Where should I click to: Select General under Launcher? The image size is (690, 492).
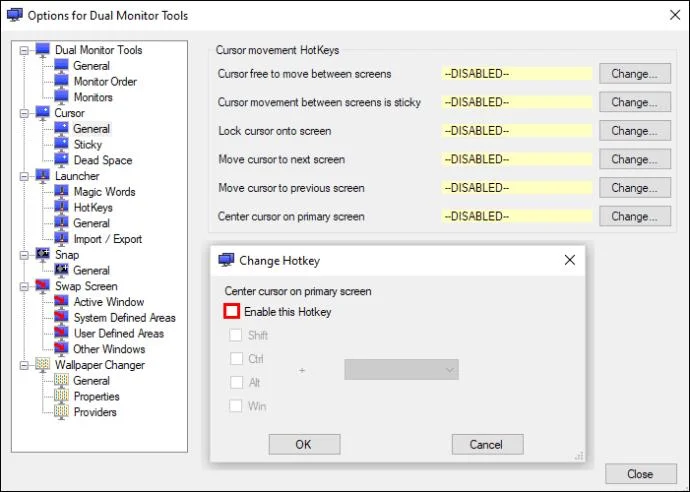coord(91,223)
